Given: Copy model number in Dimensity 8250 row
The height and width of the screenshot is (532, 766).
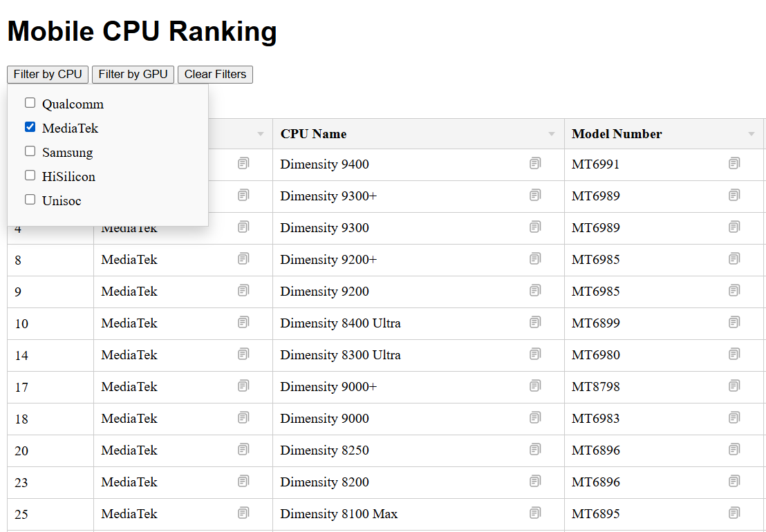Looking at the screenshot, I should pos(734,450).
